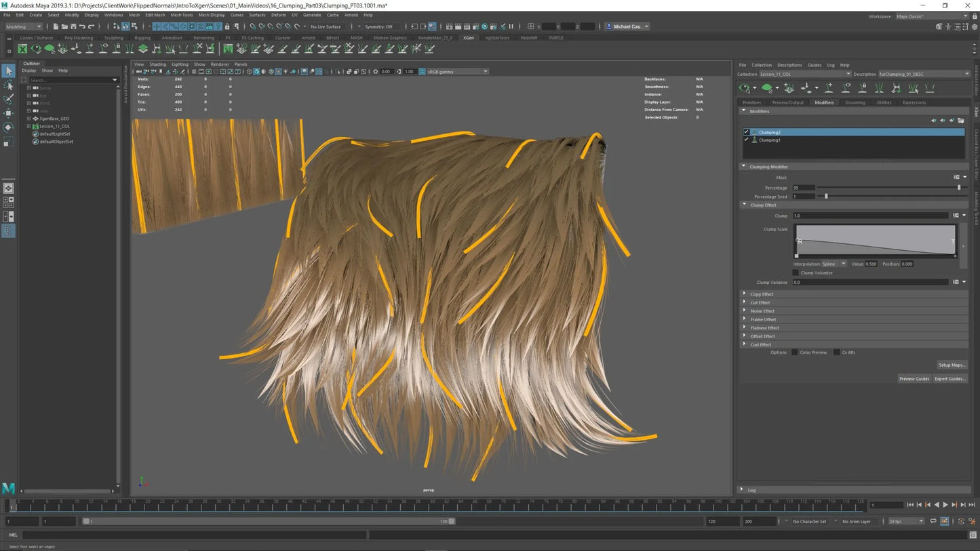Open the Mesh Tools menu
980x551 pixels.
(182, 15)
